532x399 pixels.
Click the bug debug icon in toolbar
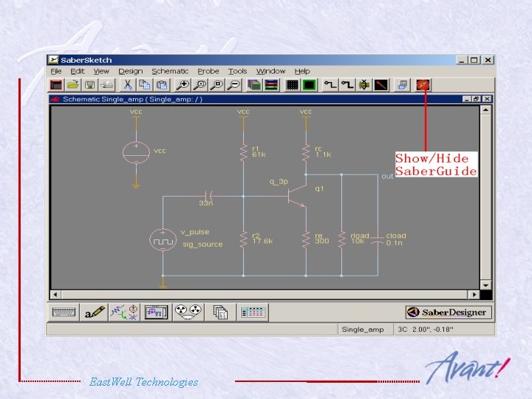point(364,85)
